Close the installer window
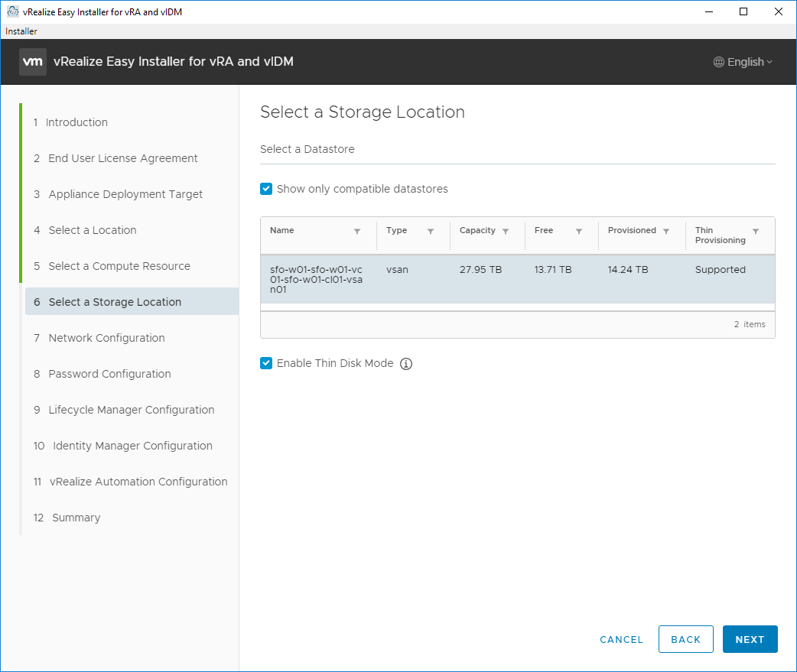797x672 pixels. coord(778,11)
